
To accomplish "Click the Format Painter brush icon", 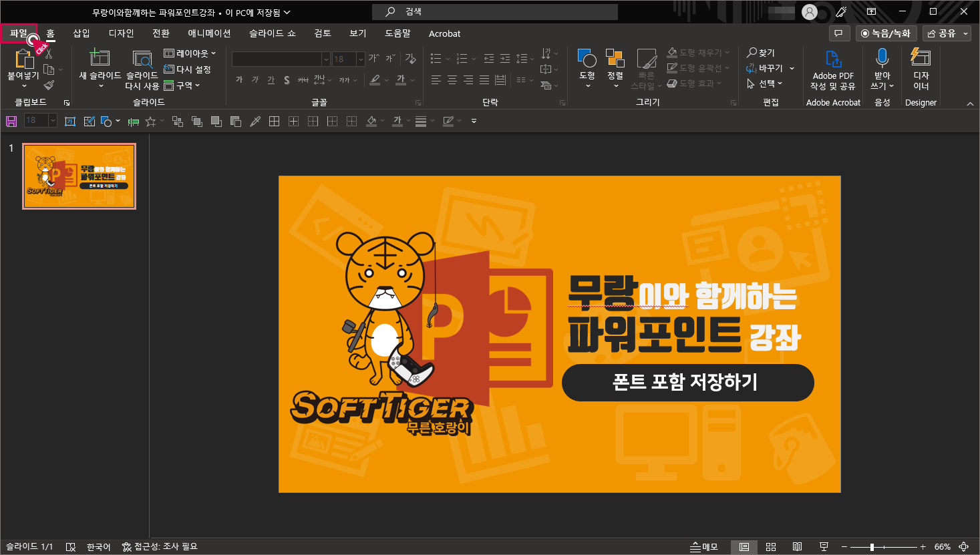I will [49, 85].
